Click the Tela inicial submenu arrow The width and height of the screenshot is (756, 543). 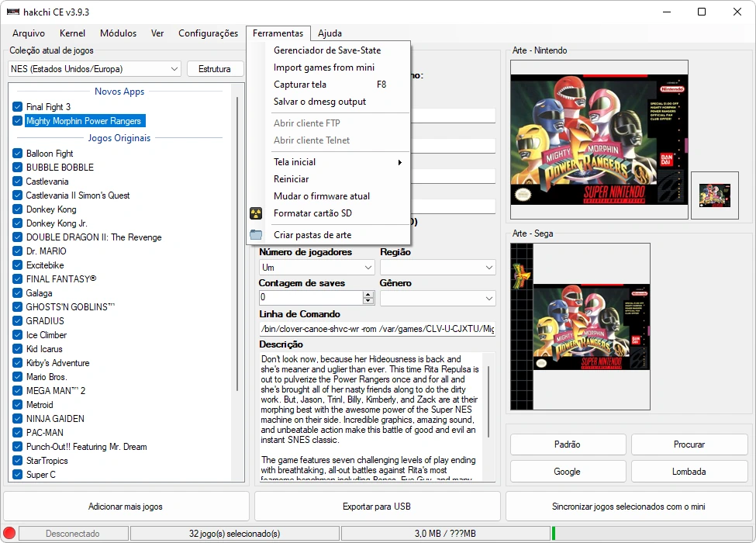click(x=399, y=162)
